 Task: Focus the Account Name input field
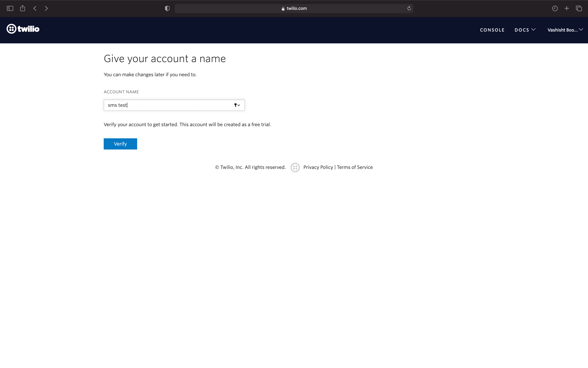[x=174, y=105]
